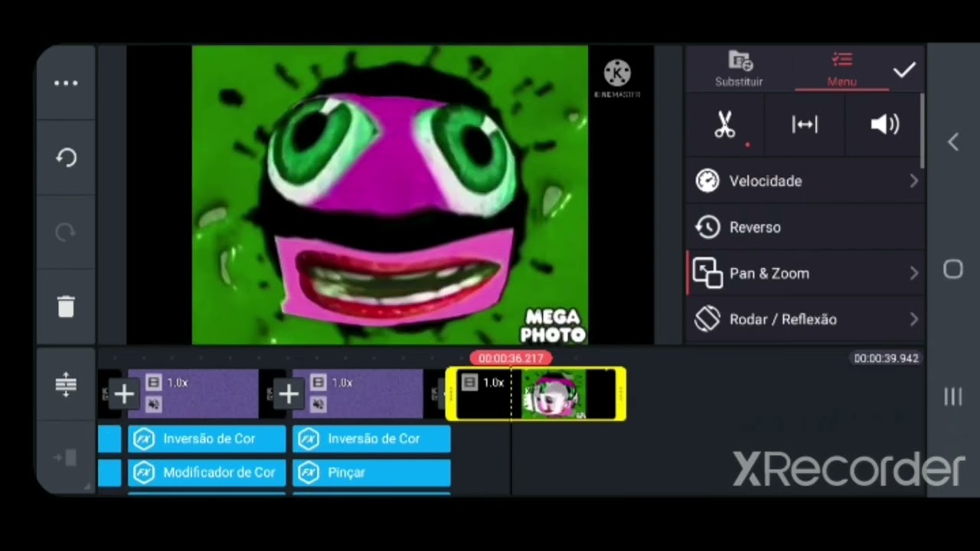980x551 pixels.
Task: Click mute icon on clip above Pinçar
Action: click(x=318, y=404)
